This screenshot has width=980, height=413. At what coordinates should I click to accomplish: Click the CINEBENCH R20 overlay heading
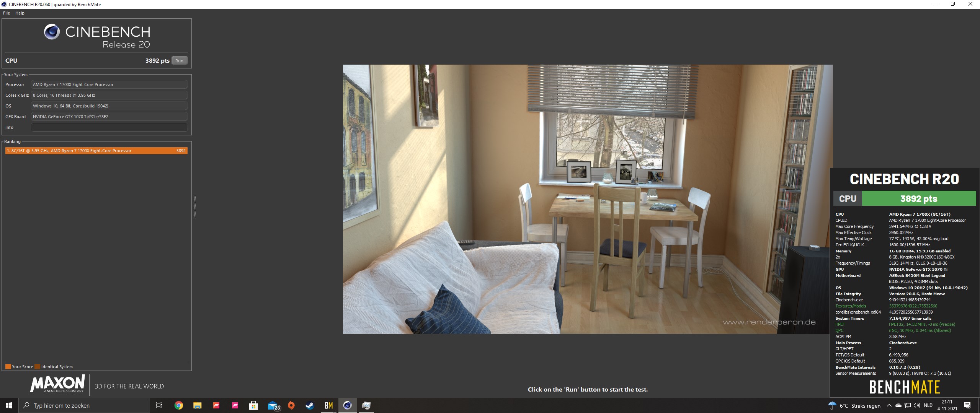point(904,179)
